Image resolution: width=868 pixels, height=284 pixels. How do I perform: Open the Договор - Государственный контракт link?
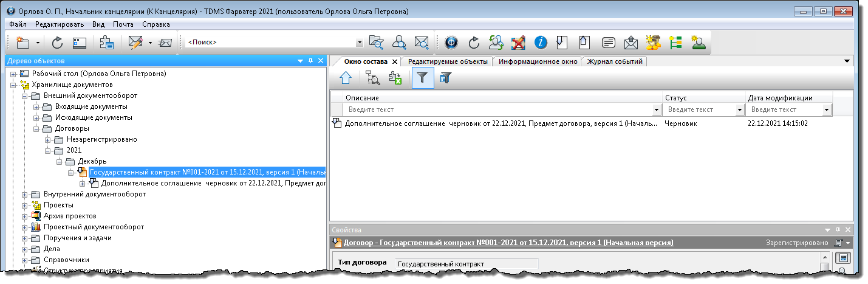tap(508, 243)
